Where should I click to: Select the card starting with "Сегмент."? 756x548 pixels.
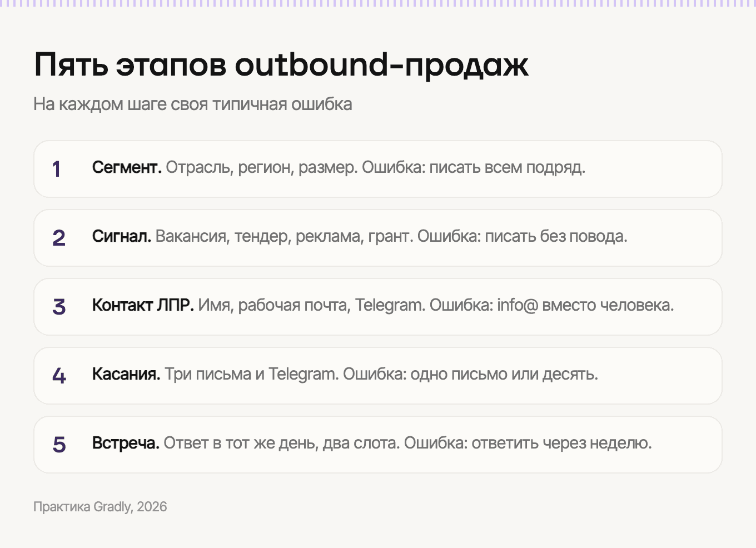click(x=378, y=169)
